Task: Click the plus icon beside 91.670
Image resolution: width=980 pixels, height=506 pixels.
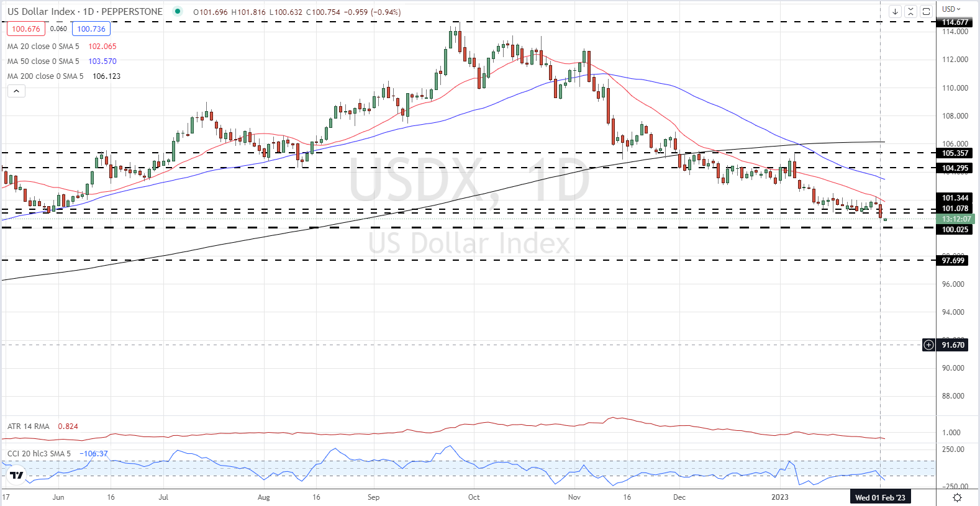Action: coord(928,345)
